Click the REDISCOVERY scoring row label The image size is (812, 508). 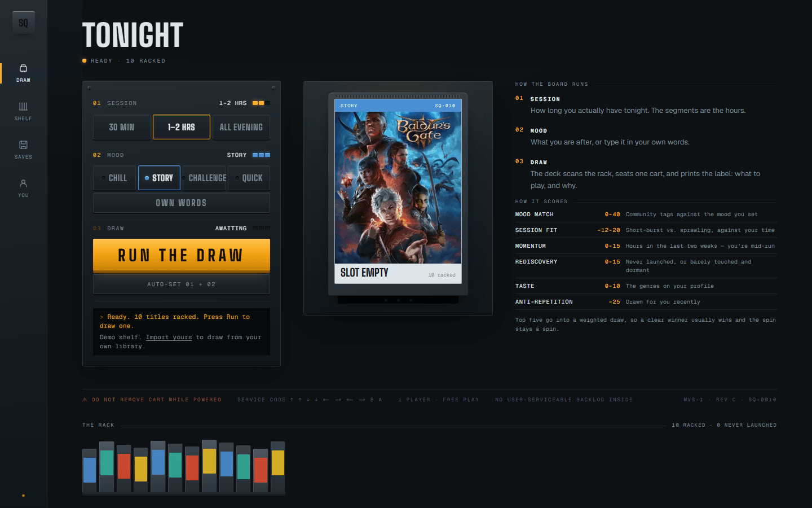[x=536, y=262]
